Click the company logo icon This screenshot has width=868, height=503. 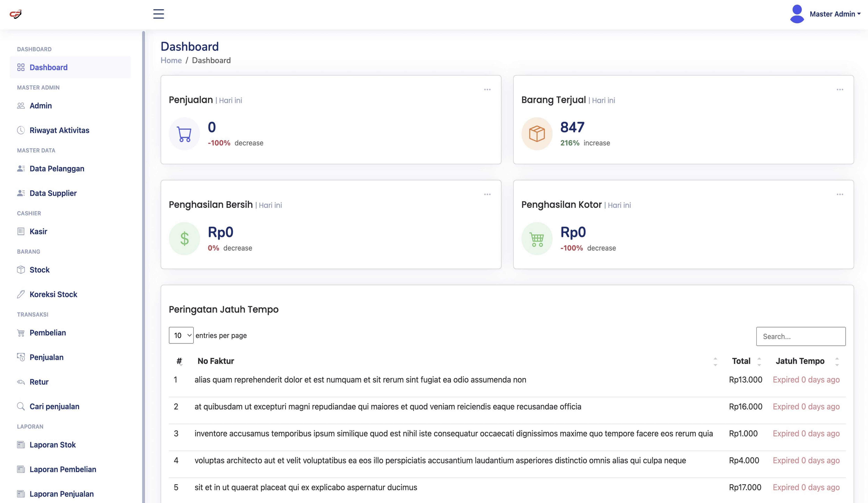click(x=15, y=14)
